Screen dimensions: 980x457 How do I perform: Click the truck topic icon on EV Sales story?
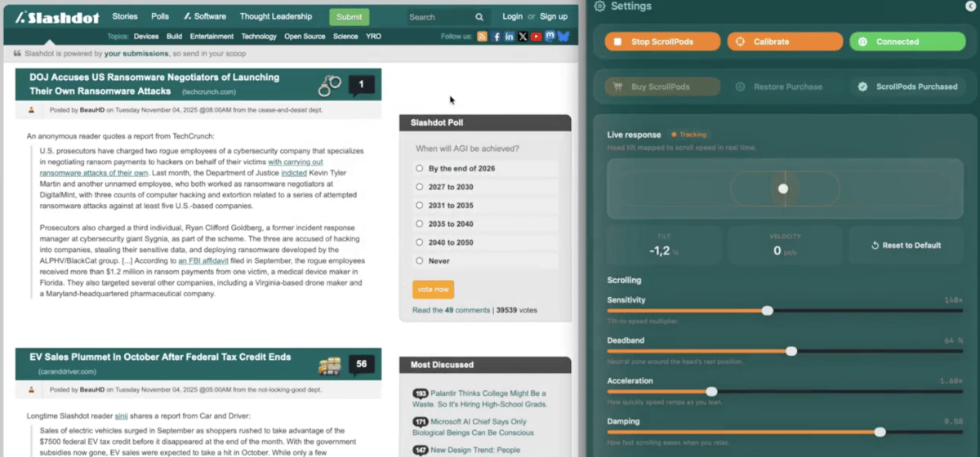pos(330,366)
